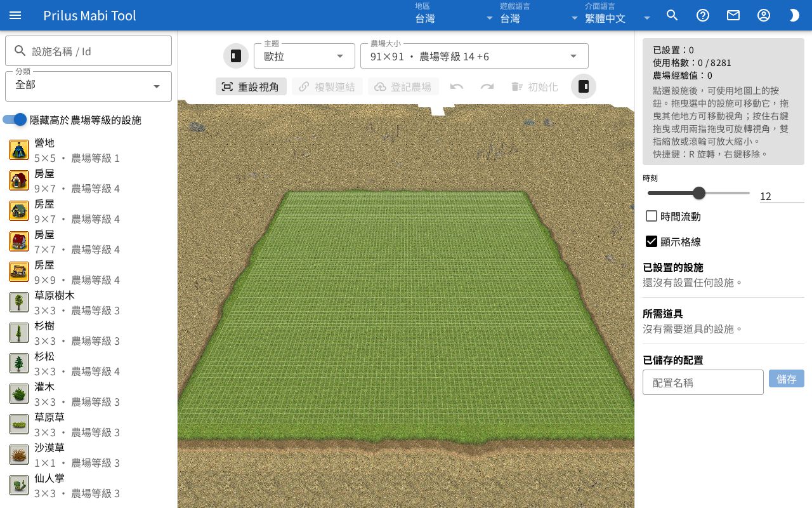Select the 草原草 grass icon
The height and width of the screenshot is (508, 812).
tap(19, 425)
